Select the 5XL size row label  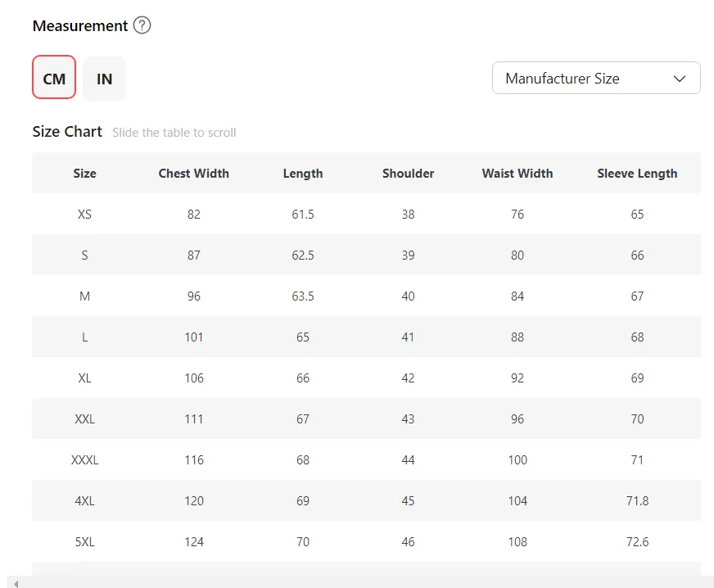coord(84,542)
